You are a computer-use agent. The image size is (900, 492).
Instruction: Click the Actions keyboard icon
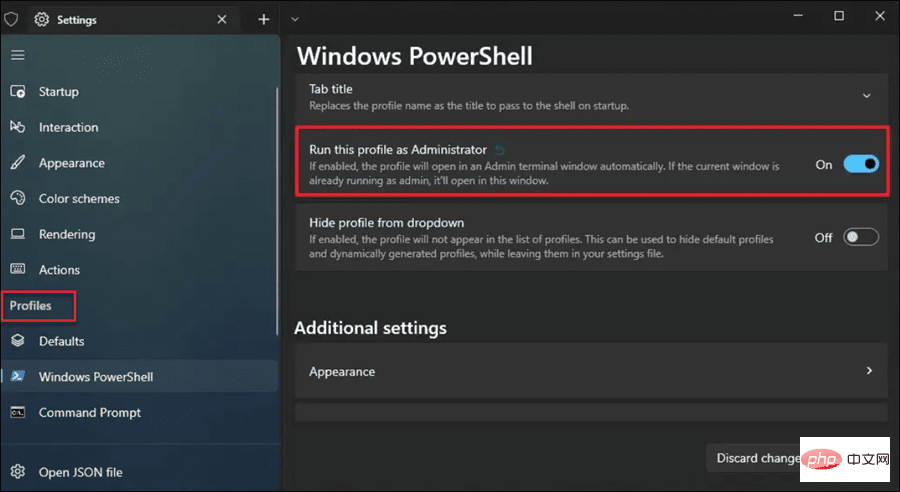(x=18, y=269)
